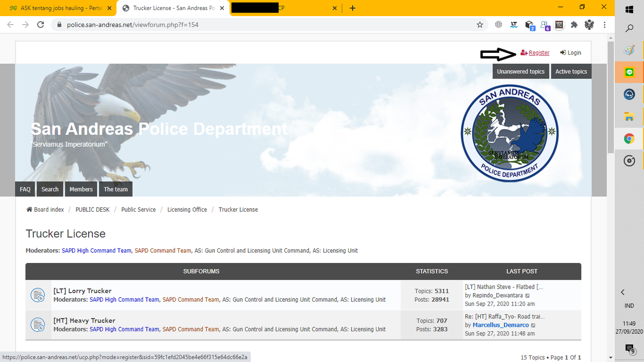Image resolution: width=644 pixels, height=362 pixels.
Task: Open the FAQ page
Action: point(25,189)
